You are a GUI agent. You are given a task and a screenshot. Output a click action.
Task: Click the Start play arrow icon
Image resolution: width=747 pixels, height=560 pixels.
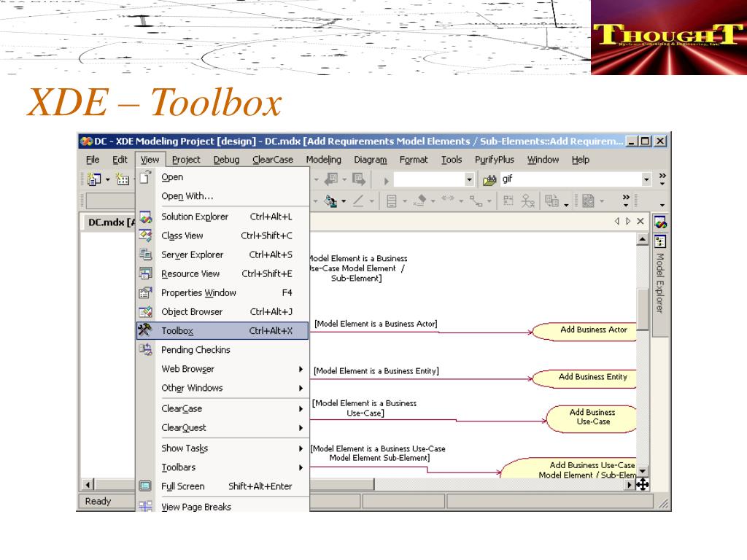(387, 181)
